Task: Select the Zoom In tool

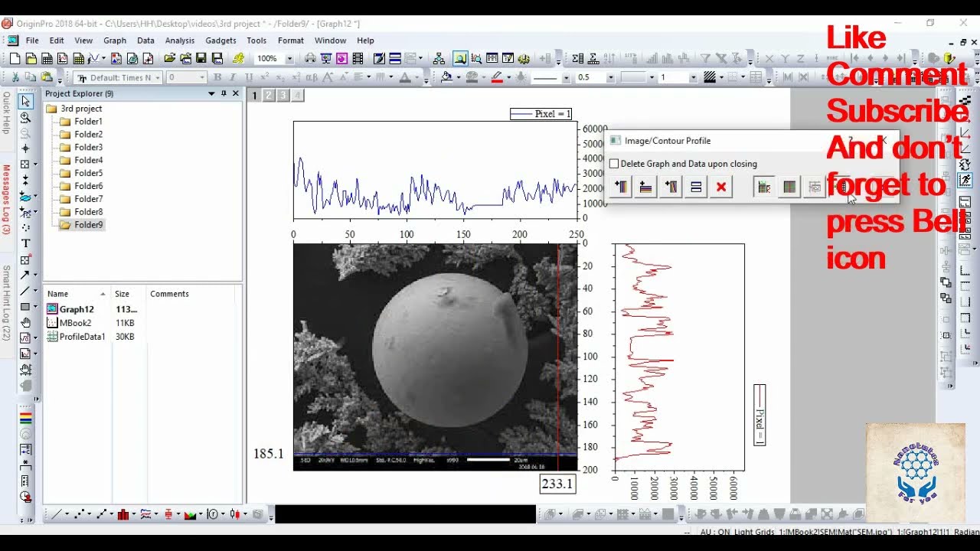Action: pyautogui.click(x=25, y=117)
